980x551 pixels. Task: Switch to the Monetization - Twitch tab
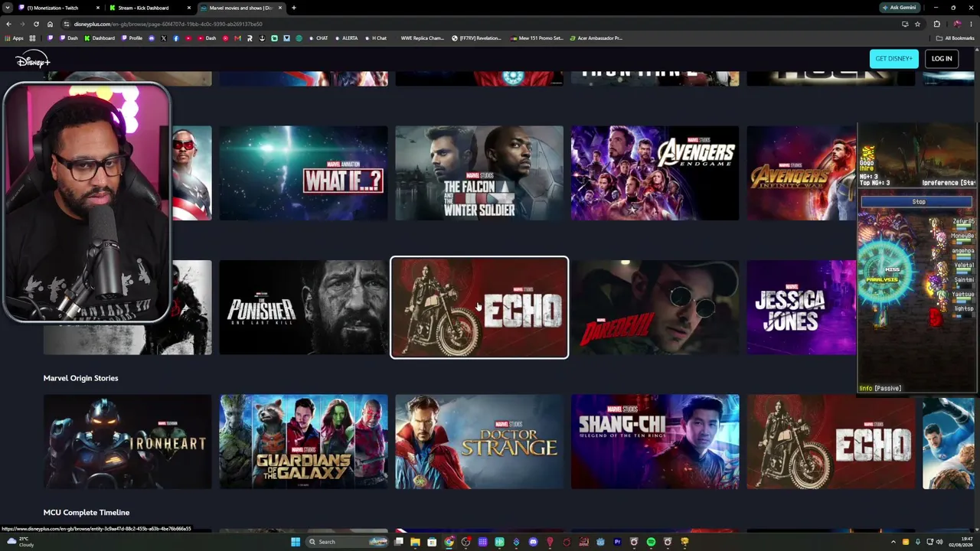pos(58,8)
